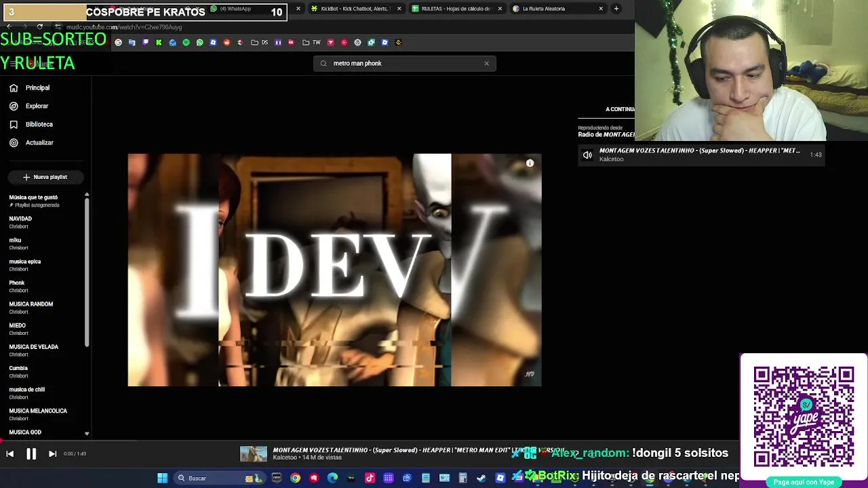Viewport: 868px width, 488px height.
Task: Click the WhatsApp bookmark icon
Action: click(x=199, y=42)
